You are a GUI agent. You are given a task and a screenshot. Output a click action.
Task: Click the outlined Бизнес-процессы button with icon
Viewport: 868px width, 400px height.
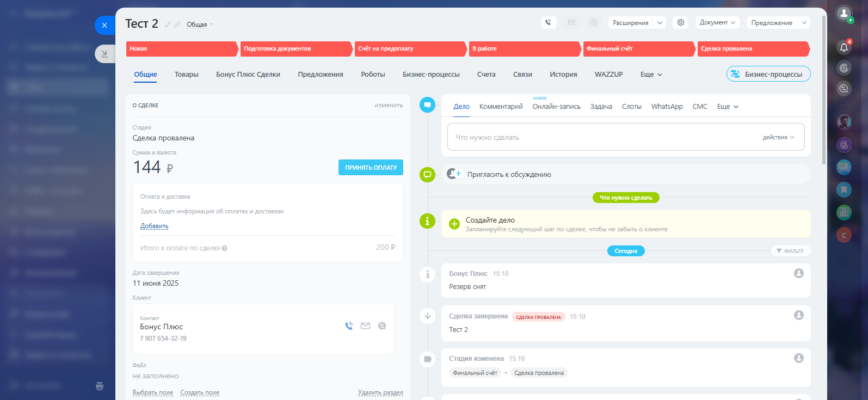coord(768,74)
